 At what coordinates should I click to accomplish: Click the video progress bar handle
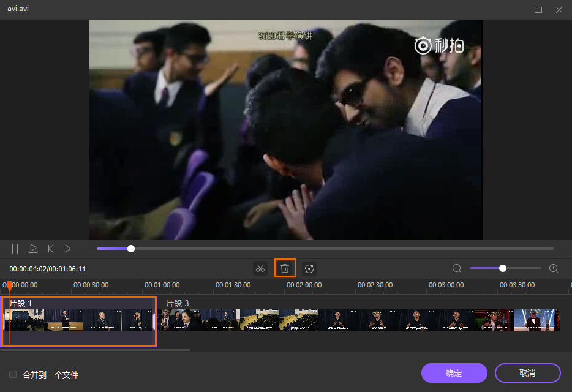click(131, 249)
